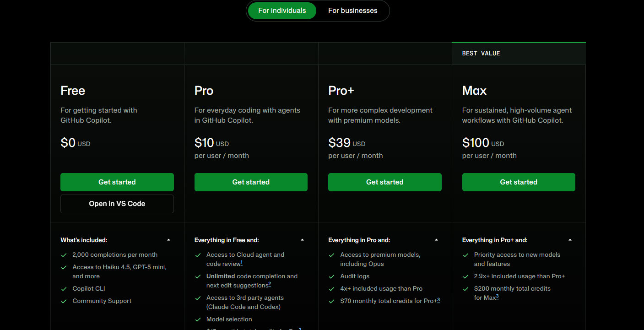Screen dimensions: 644x330
Task: Click the $10 USD price
Action: [x=211, y=143]
